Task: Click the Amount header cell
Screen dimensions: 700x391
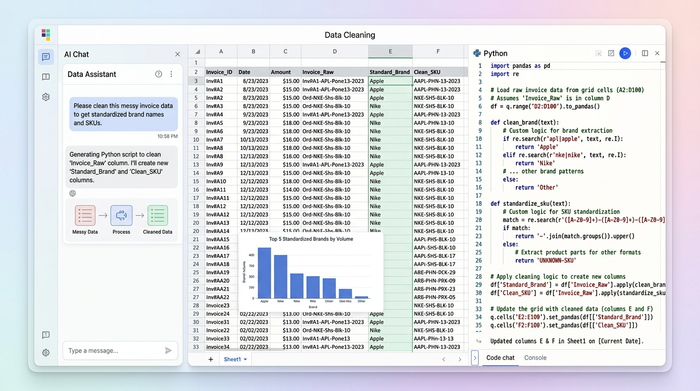Action: (x=285, y=72)
